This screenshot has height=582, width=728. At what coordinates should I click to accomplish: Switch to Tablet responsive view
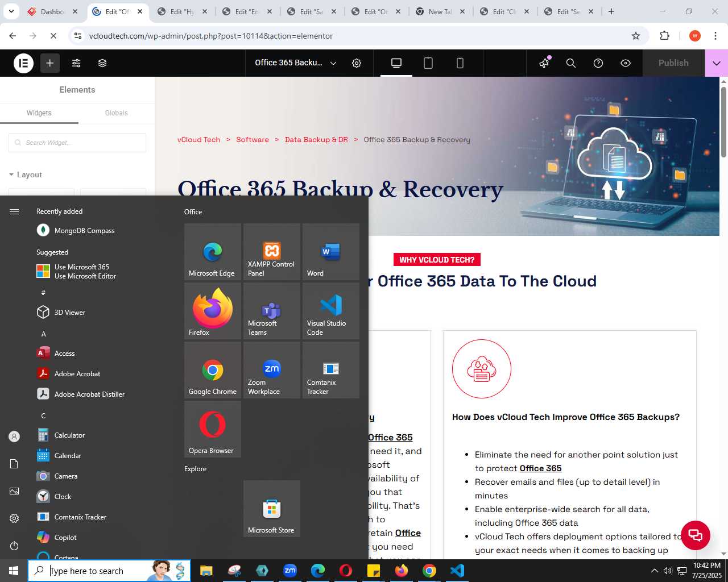(428, 63)
